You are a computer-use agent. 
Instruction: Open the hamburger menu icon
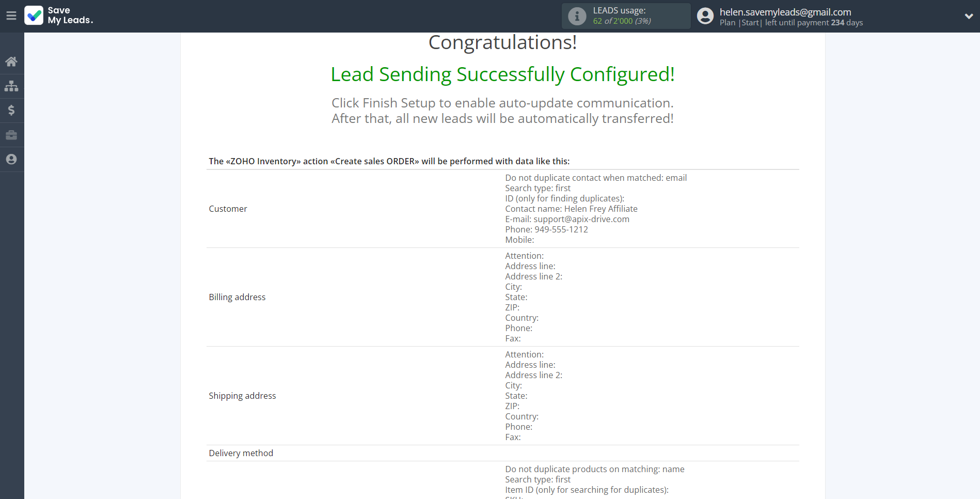coord(11,16)
